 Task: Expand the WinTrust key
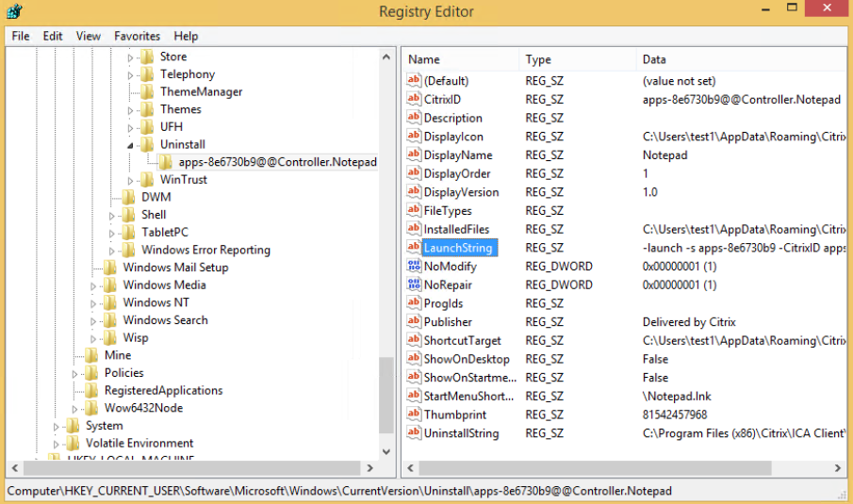[131, 180]
